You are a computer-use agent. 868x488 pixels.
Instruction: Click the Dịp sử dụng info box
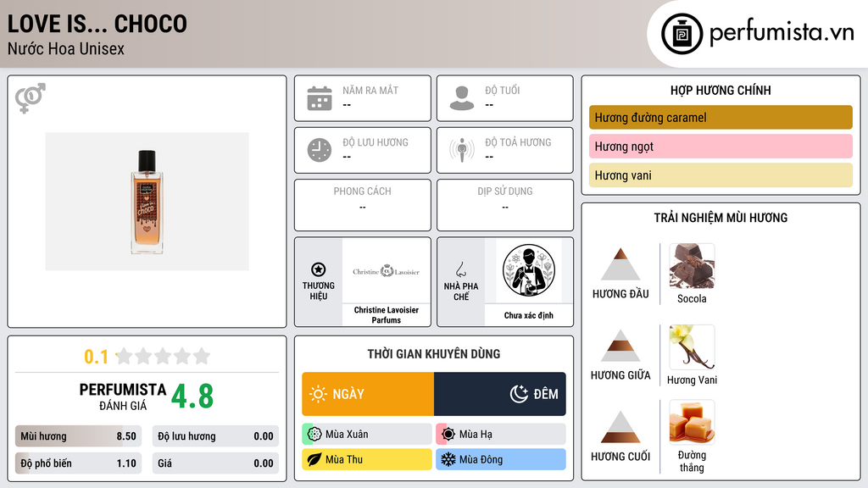[x=505, y=205]
